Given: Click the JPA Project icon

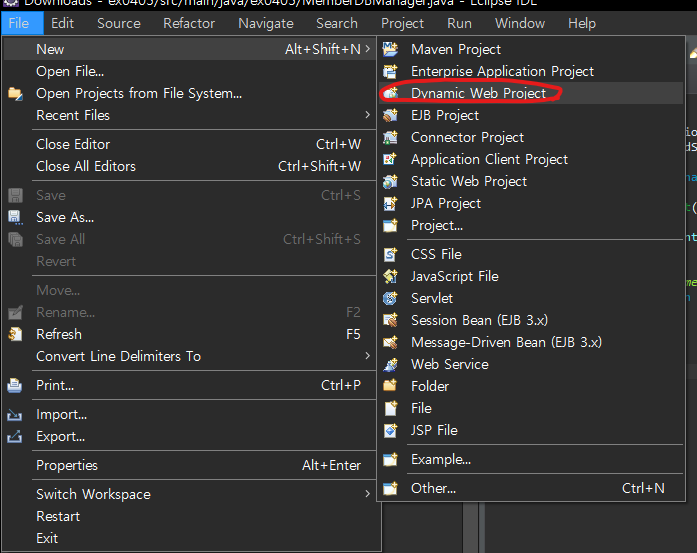Looking at the screenshot, I should (x=390, y=203).
